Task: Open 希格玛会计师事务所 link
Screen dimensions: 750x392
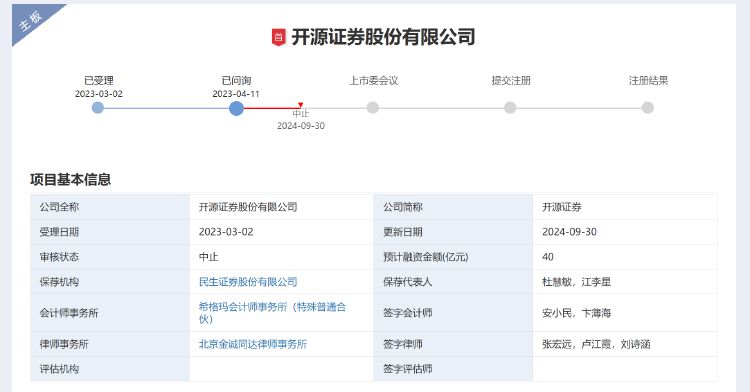Action: click(x=272, y=313)
